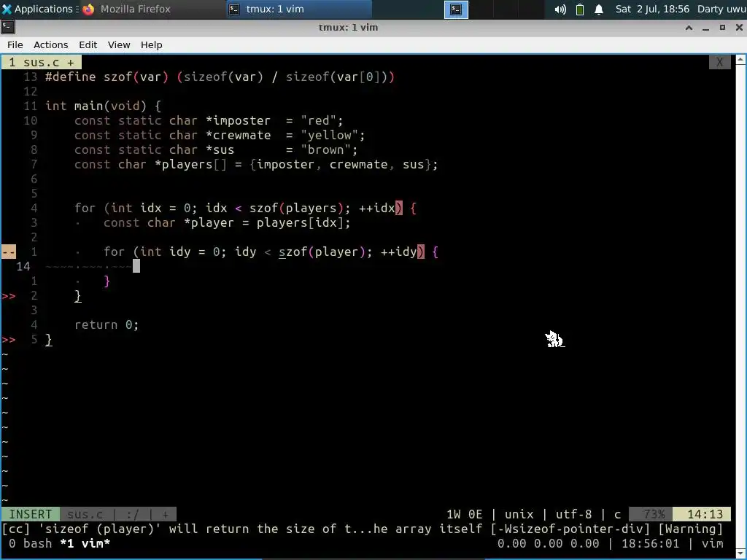Click 'szof(player)' in the idy loop
The image size is (747, 560).
coord(322,252)
